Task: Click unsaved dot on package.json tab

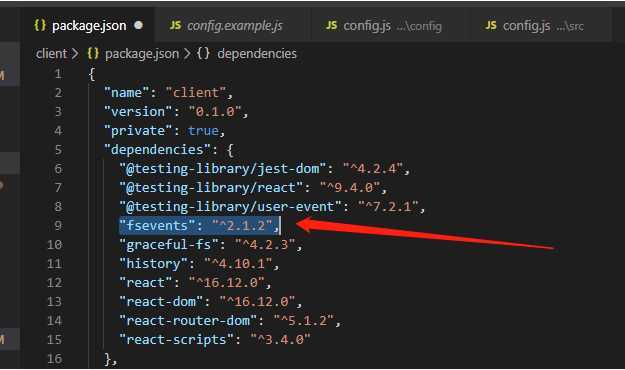Action: tap(138, 26)
